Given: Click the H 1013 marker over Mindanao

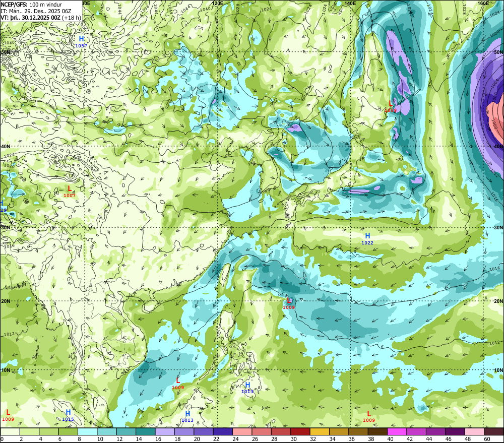Looking at the screenshot, I should [x=247, y=388].
